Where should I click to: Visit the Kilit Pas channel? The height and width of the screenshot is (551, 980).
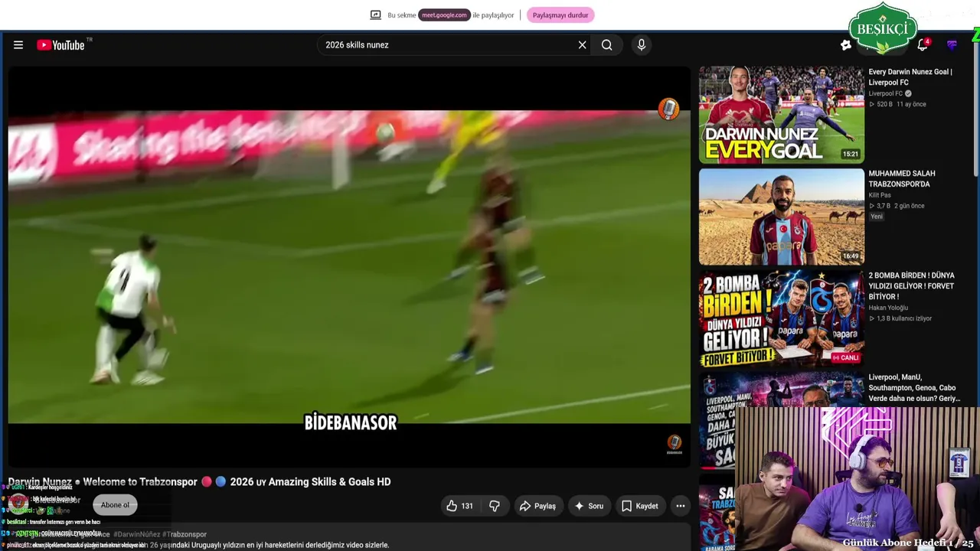[x=880, y=195]
